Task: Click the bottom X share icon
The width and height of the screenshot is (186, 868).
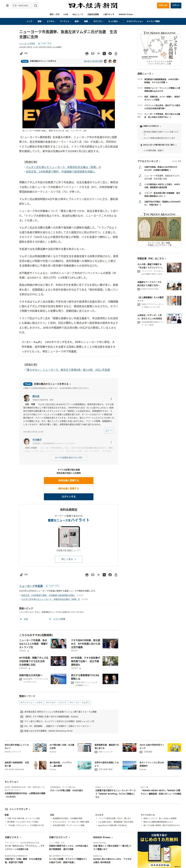Action: coord(104,575)
